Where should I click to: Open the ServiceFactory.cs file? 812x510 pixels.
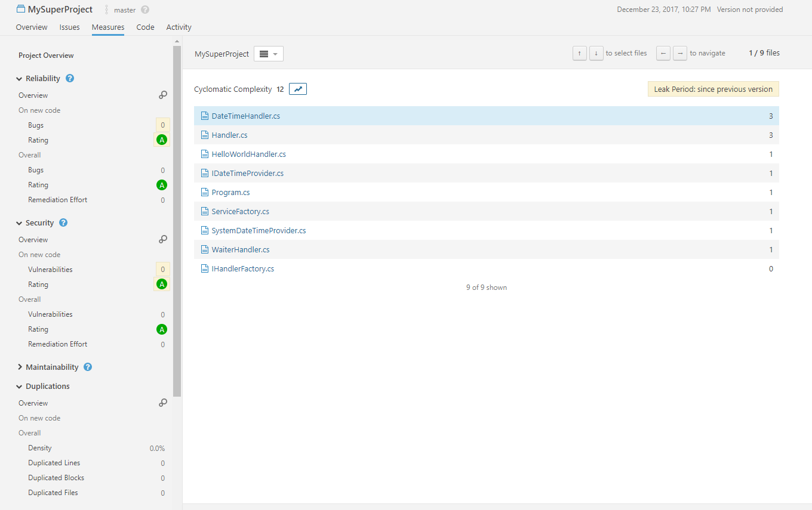(240, 211)
